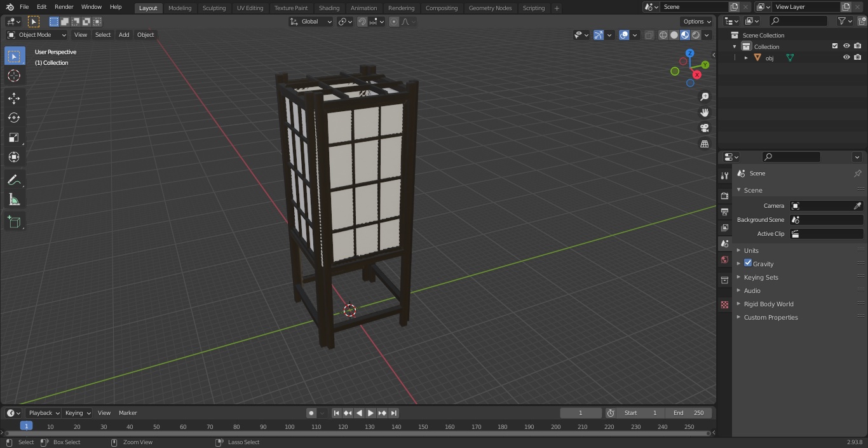This screenshot has height=448, width=868.
Task: Open the Collection properties tab
Action: pyautogui.click(x=724, y=280)
